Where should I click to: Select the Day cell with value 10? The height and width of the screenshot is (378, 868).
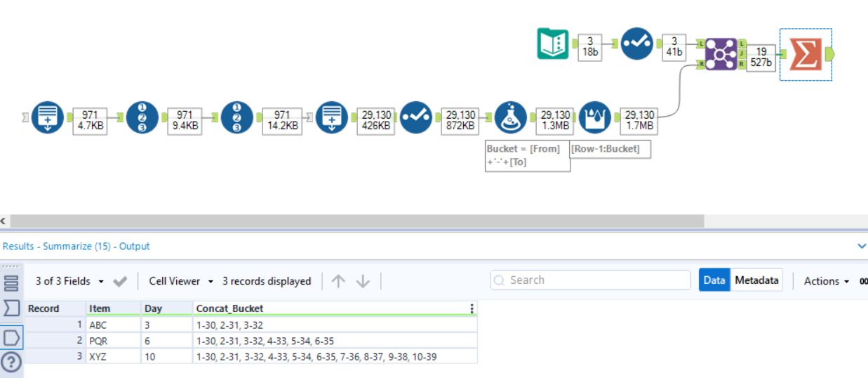(x=167, y=356)
